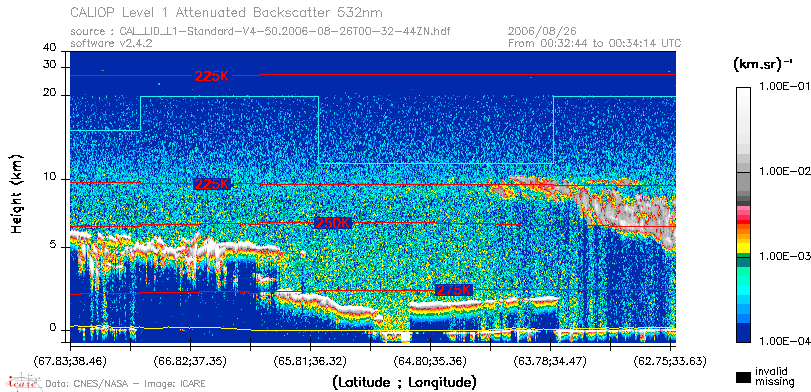This screenshot has height=392, width=811.
Task: Click the (63.78;34.47) axis label
Action: tap(550, 360)
